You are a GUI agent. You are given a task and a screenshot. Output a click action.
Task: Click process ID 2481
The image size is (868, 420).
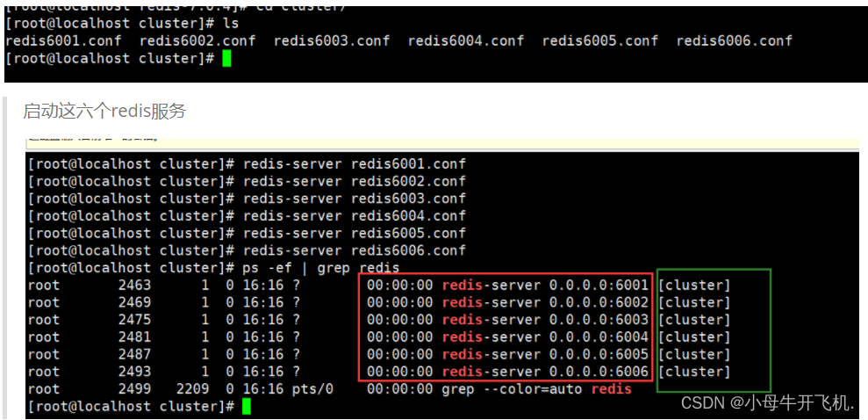(x=134, y=337)
